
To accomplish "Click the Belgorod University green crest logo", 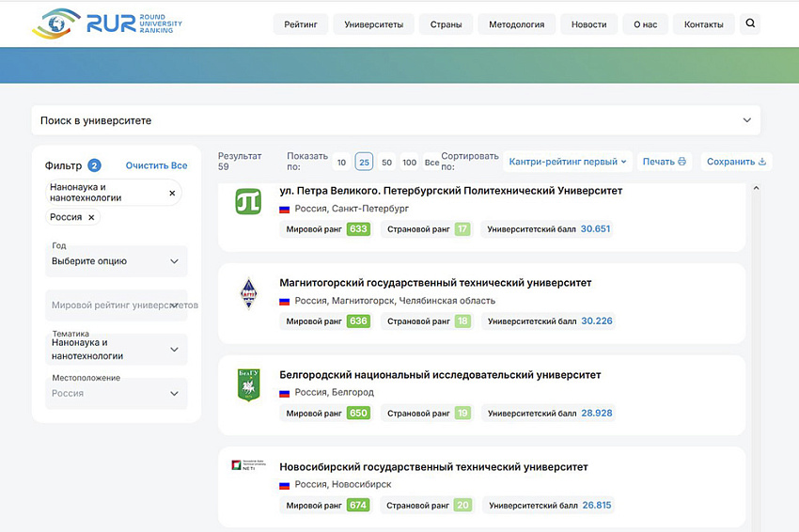I will click(x=246, y=385).
